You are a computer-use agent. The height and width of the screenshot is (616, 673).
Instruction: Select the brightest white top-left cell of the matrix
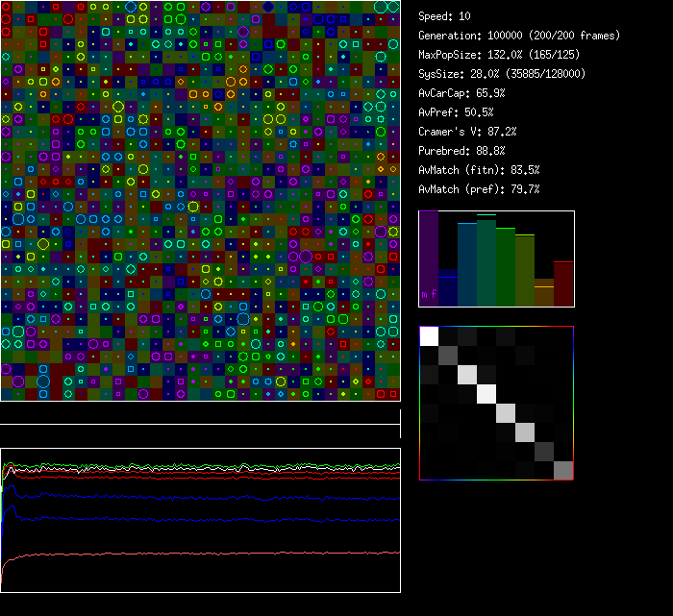pos(429,335)
